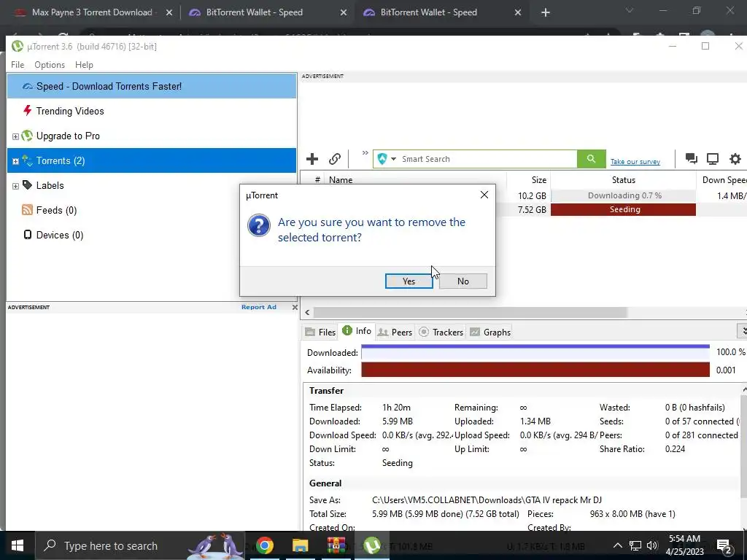Switch to the Info tab
747x560 pixels.
[x=357, y=331]
